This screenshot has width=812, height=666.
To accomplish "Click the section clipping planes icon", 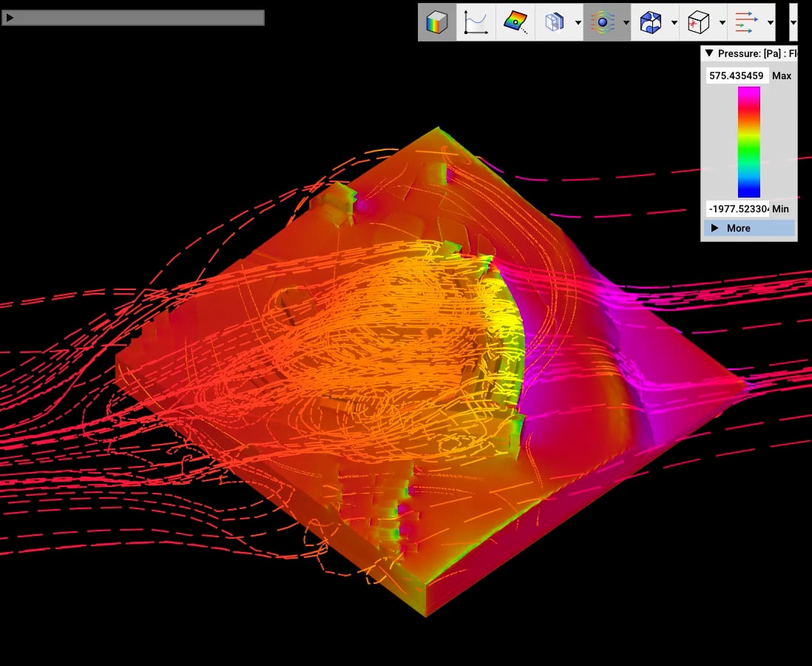I will [554, 22].
